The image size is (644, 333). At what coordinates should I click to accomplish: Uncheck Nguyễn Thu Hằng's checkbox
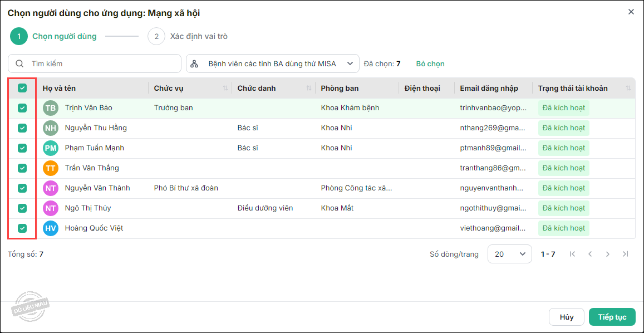(x=22, y=128)
